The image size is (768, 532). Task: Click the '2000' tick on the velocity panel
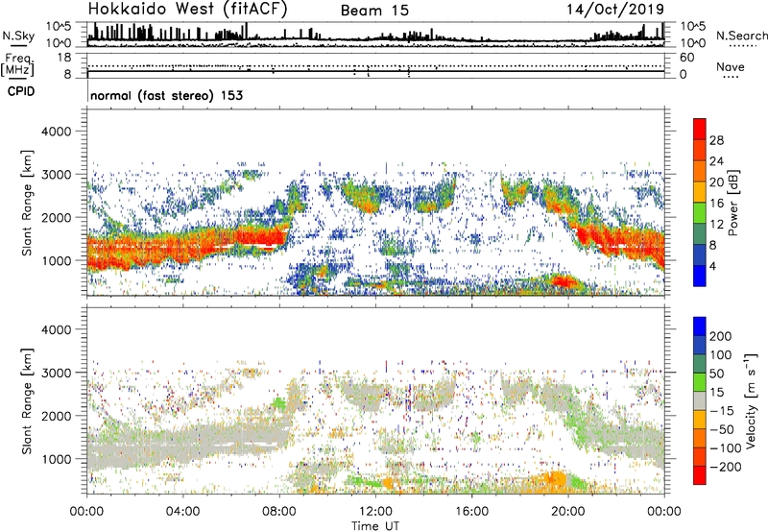56,416
